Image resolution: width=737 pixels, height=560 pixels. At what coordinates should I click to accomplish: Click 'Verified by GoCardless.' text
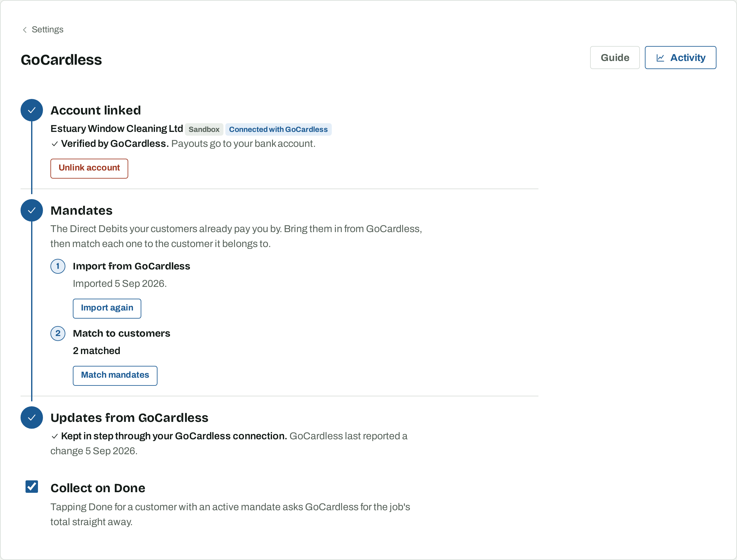(115, 144)
